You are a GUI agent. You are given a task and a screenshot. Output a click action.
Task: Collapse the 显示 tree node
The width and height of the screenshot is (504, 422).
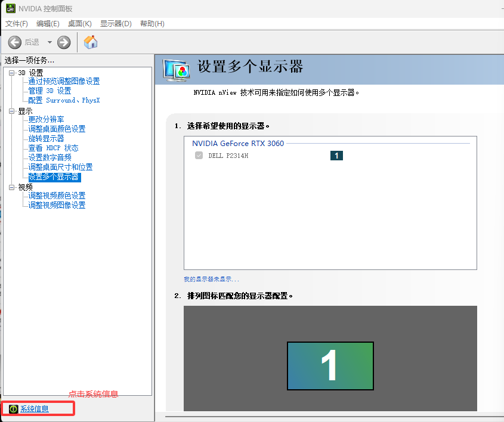coord(11,111)
